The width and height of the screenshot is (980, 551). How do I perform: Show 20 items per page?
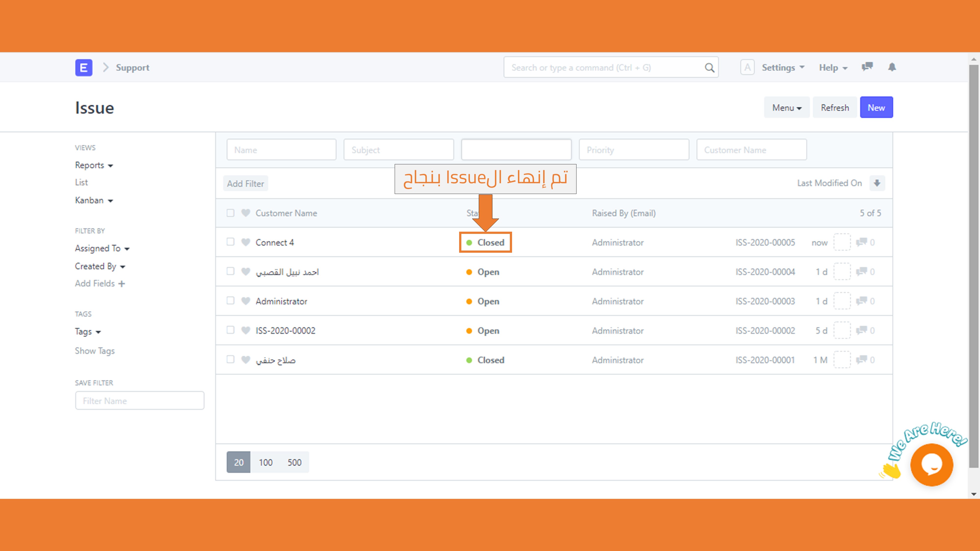(x=239, y=462)
